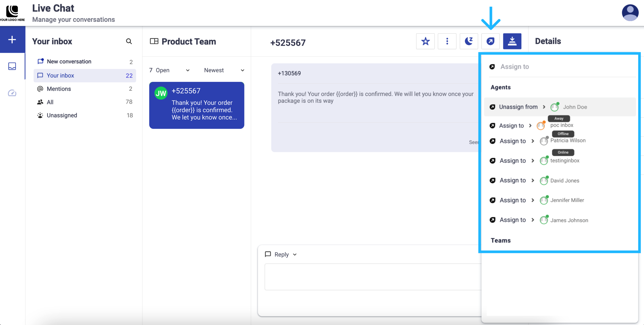644x325 pixels.
Task: Open the +525567 conversation card
Action: point(197,105)
